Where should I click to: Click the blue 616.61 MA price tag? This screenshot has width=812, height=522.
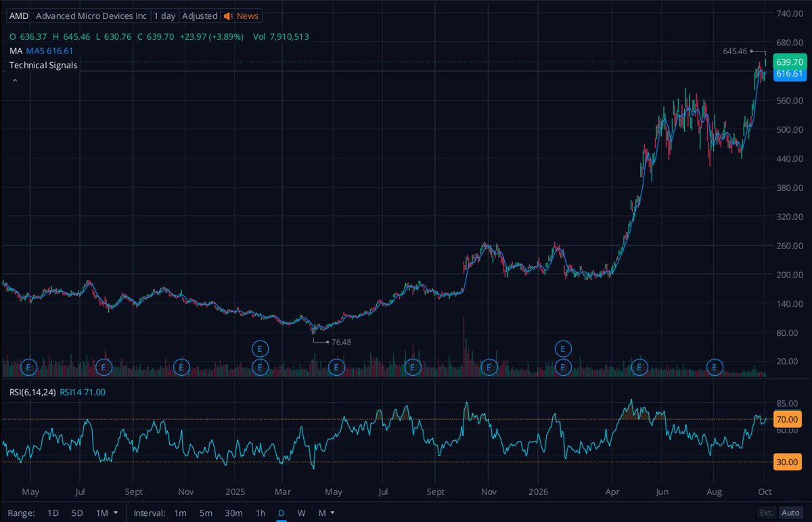pyautogui.click(x=788, y=74)
